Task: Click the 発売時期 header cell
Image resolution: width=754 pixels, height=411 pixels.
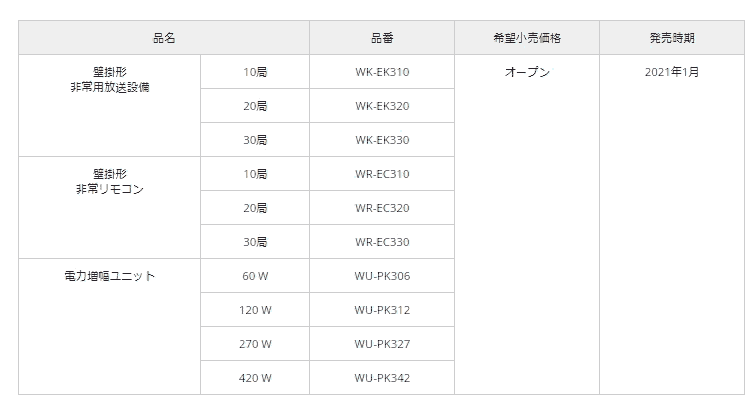Action: coord(672,37)
